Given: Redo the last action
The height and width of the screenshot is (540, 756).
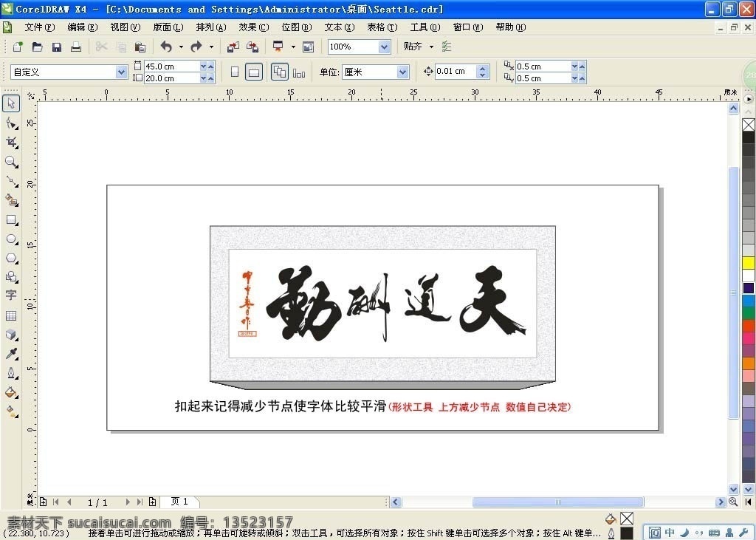Looking at the screenshot, I should (196, 47).
